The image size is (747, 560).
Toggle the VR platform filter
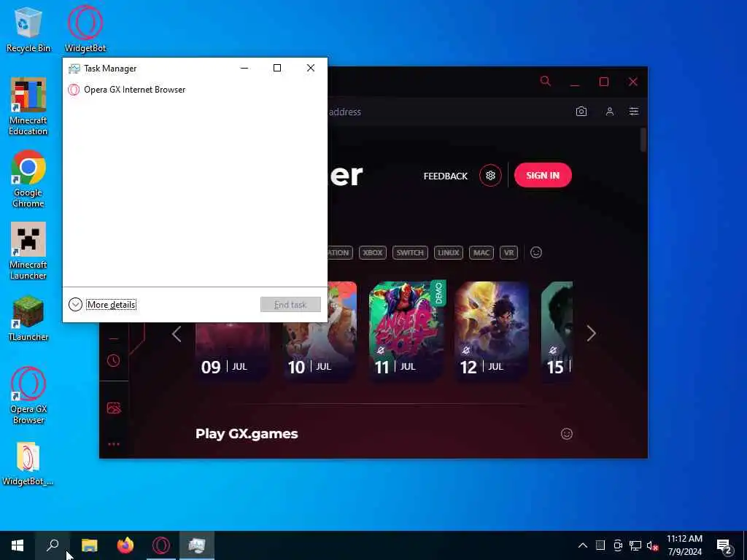tap(508, 252)
